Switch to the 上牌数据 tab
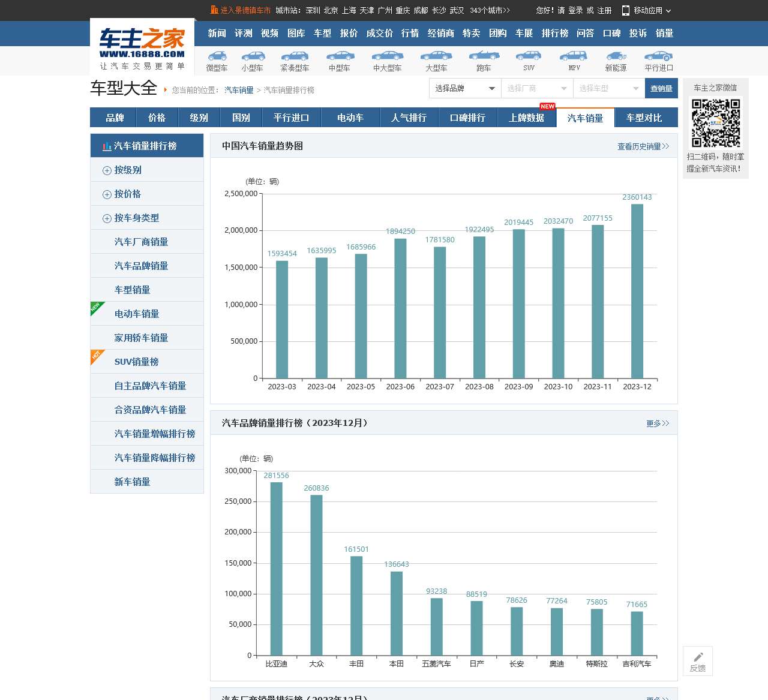Image resolution: width=768 pixels, height=700 pixels. click(x=526, y=118)
